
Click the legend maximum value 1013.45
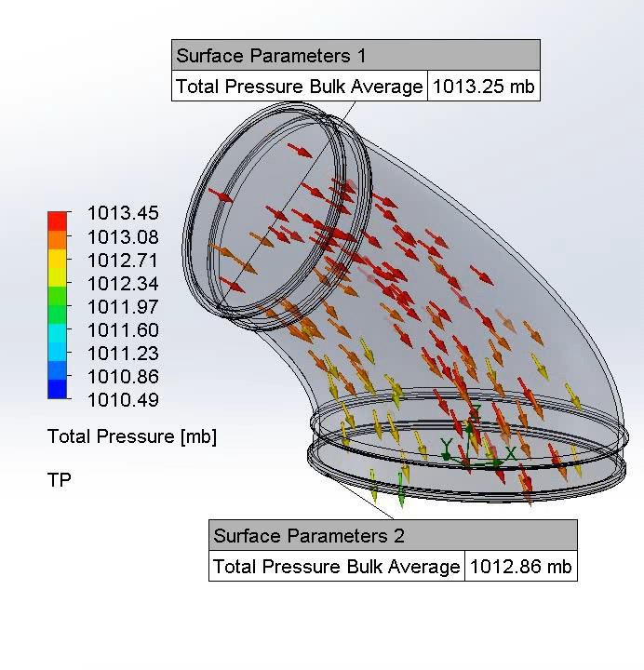(123, 214)
